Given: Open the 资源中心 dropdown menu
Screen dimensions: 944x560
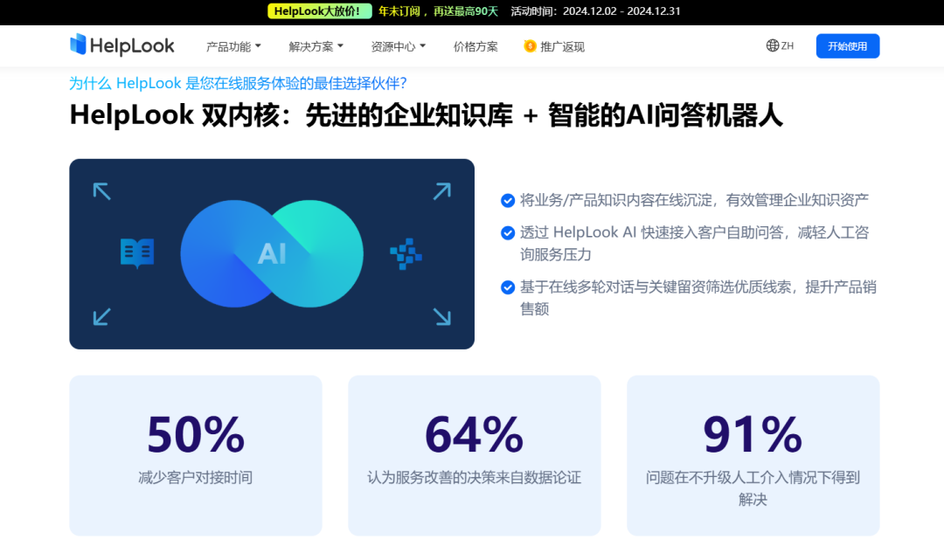Looking at the screenshot, I should coord(398,46).
